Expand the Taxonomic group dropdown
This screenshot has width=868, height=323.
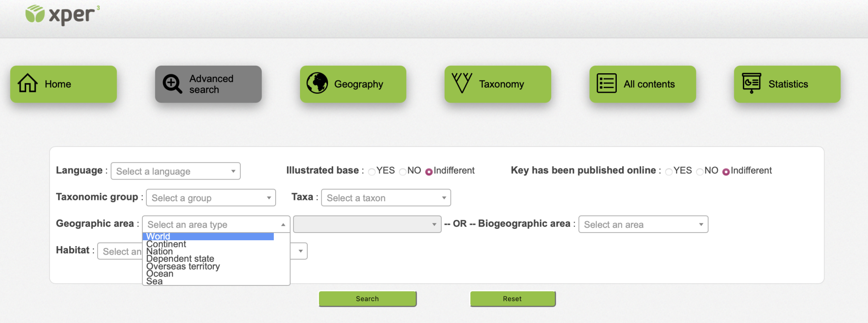point(211,198)
